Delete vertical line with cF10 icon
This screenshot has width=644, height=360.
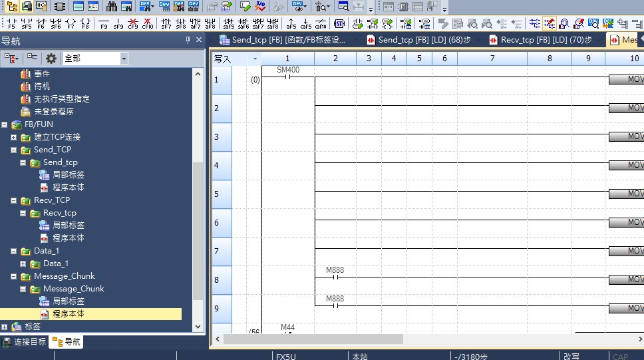tap(148, 24)
